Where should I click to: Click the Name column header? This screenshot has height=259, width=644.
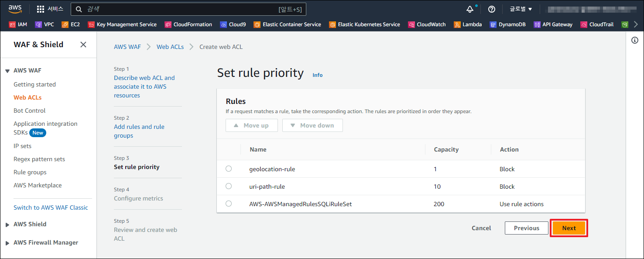tap(258, 149)
